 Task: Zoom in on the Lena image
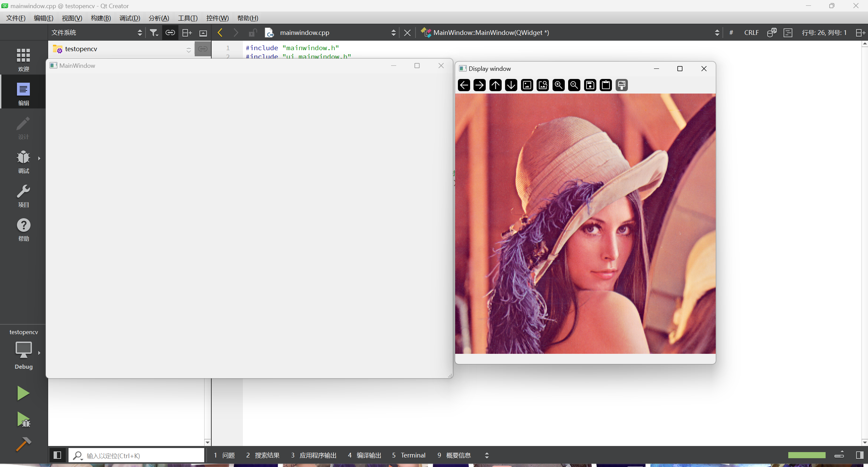(558, 85)
